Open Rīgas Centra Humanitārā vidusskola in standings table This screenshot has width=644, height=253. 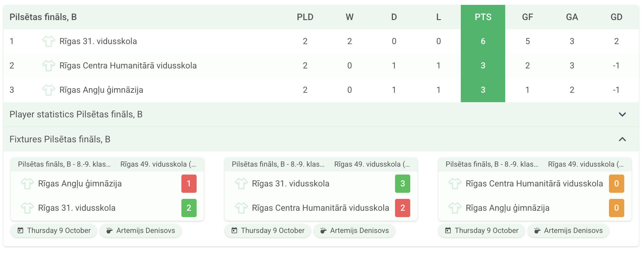point(128,66)
